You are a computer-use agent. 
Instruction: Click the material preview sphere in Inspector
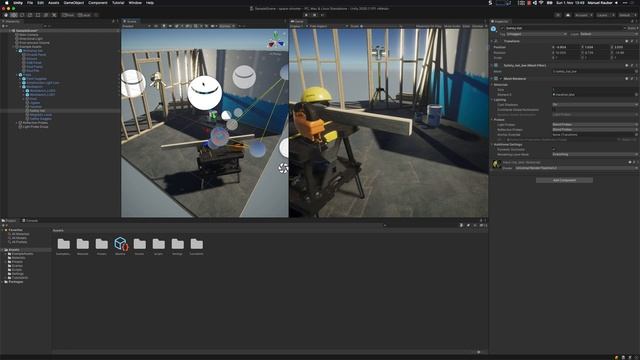[497, 164]
